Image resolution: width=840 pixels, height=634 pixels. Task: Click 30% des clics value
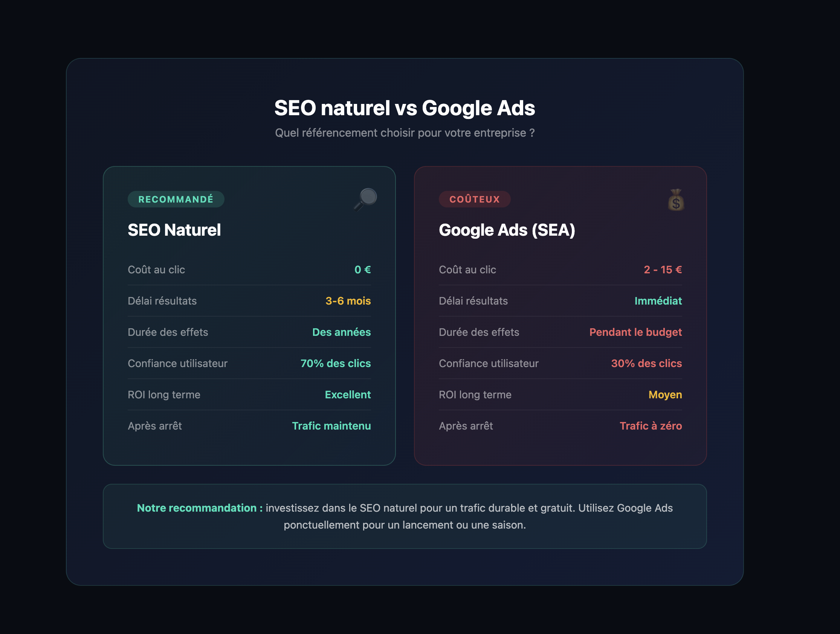[646, 363]
